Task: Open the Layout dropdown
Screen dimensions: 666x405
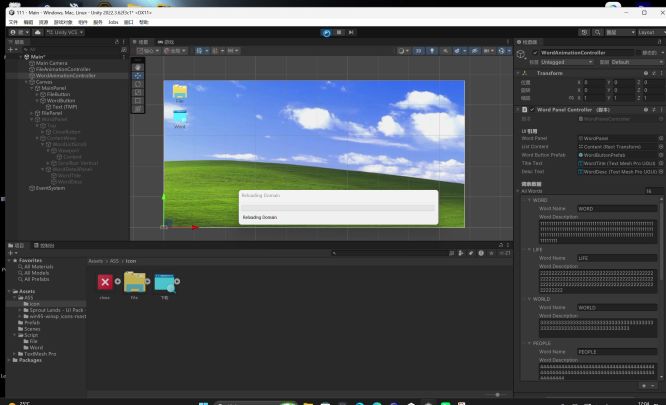Action: (x=651, y=32)
